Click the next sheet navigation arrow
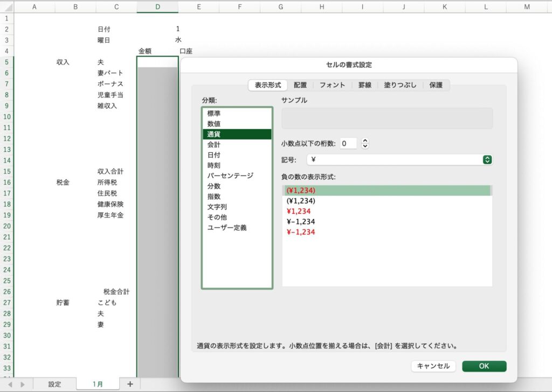 (x=22, y=384)
